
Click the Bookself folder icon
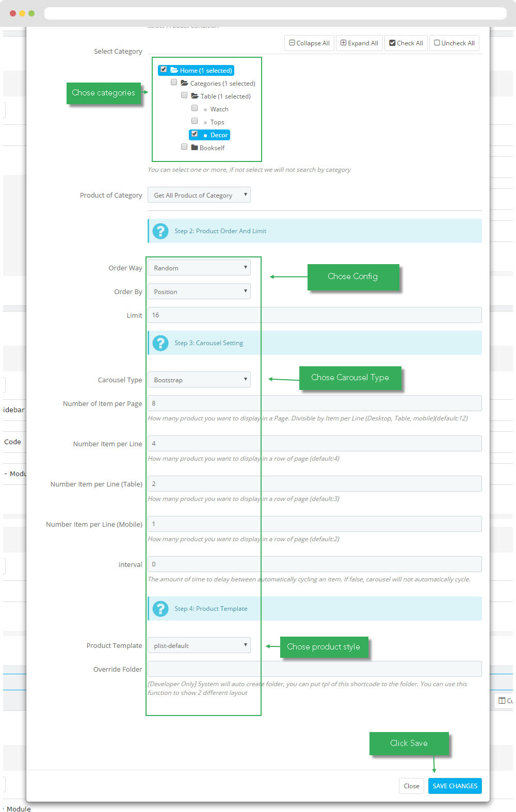[x=195, y=148]
